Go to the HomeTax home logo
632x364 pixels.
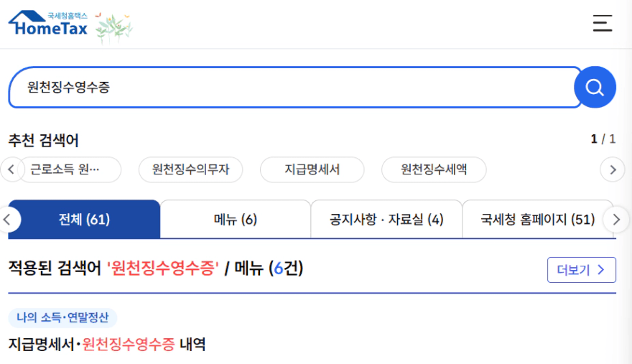48,24
